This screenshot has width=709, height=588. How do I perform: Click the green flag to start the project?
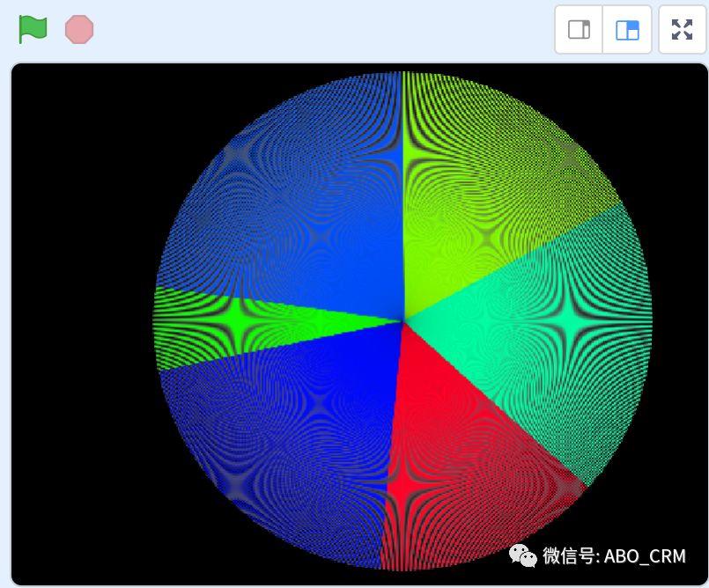click(33, 29)
